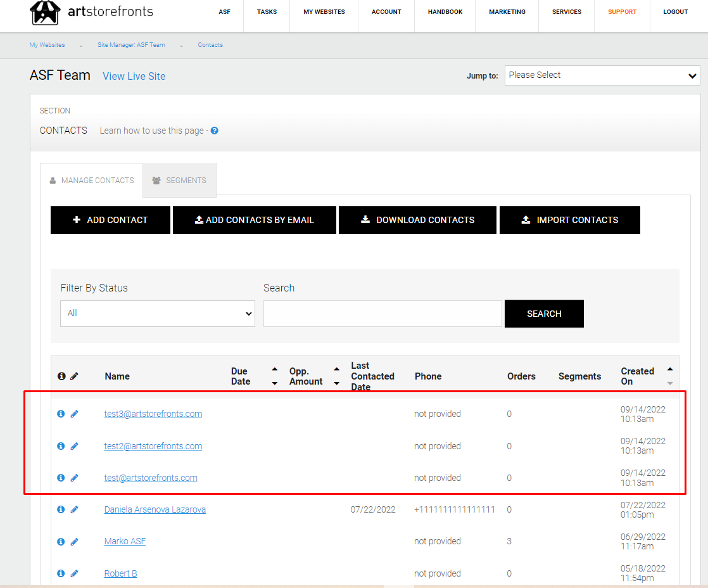Open My Websites menu

324,12
